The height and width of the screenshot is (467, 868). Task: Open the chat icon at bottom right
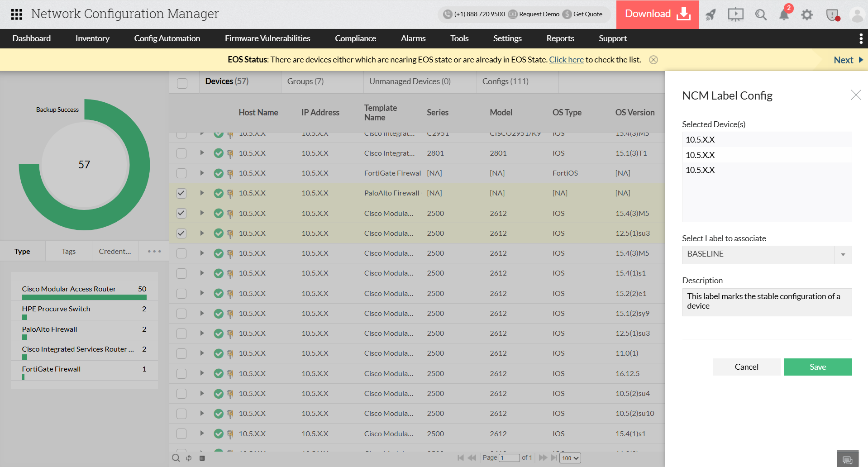tap(848, 460)
